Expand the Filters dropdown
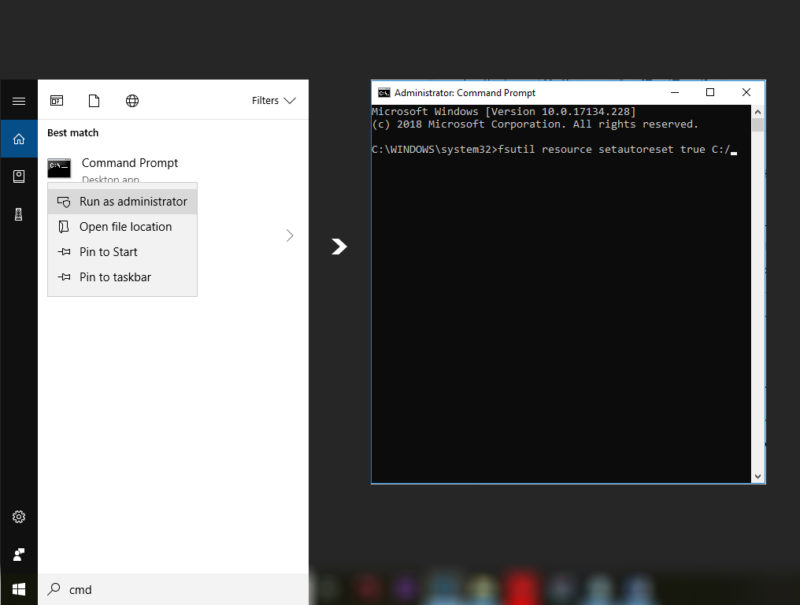The image size is (800, 605). tap(274, 101)
